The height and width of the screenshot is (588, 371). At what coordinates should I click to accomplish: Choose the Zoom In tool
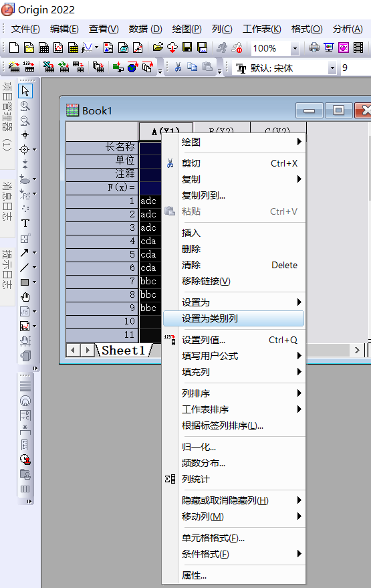coord(25,106)
